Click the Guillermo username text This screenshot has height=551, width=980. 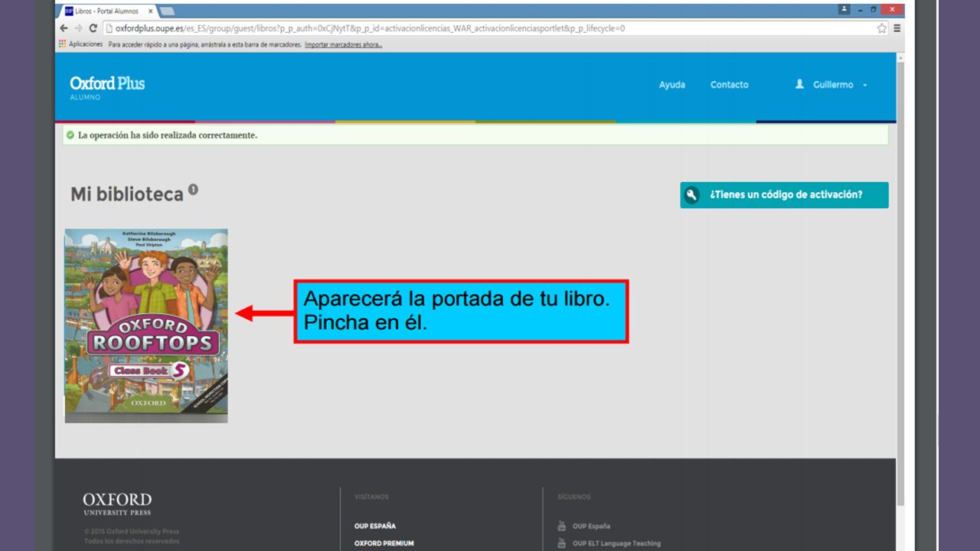pos(833,85)
